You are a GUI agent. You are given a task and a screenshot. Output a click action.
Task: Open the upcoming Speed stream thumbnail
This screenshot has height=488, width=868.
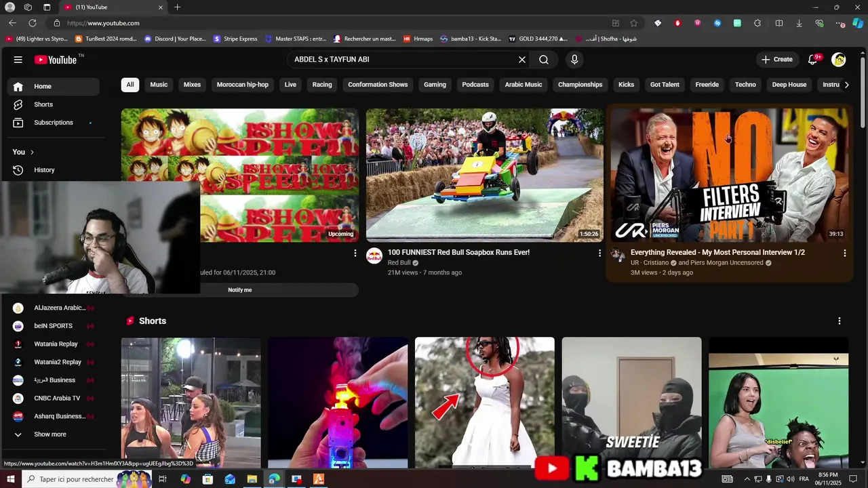(240, 175)
